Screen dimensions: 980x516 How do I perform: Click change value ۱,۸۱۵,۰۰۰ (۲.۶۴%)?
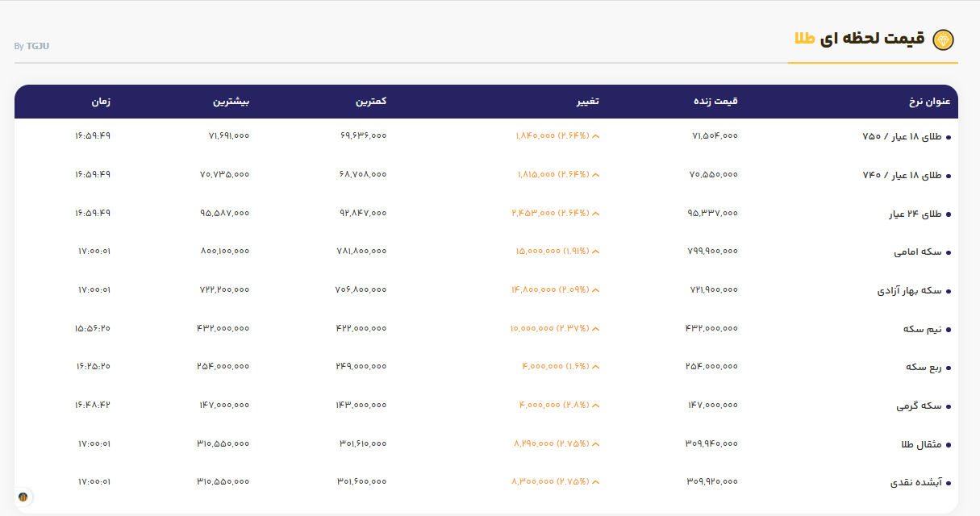tap(553, 174)
